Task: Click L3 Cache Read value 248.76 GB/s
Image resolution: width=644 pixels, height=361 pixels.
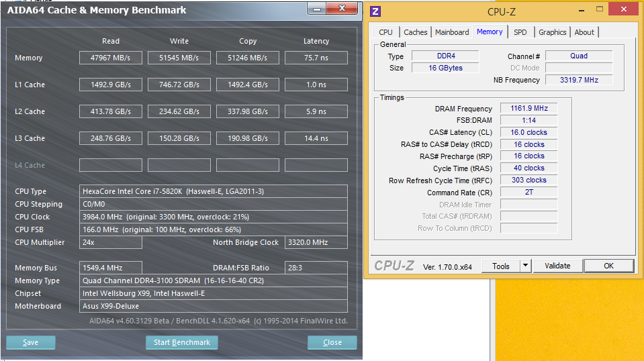Action: [x=111, y=138]
